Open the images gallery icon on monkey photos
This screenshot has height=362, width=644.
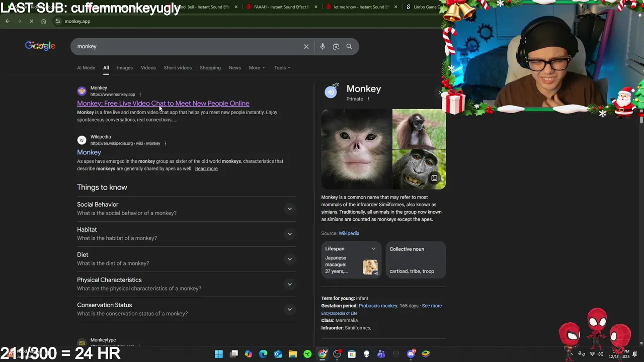[434, 178]
